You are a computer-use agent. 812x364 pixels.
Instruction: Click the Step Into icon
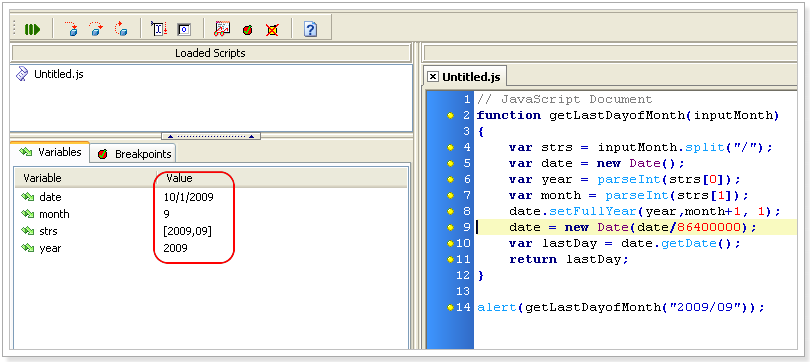click(71, 29)
